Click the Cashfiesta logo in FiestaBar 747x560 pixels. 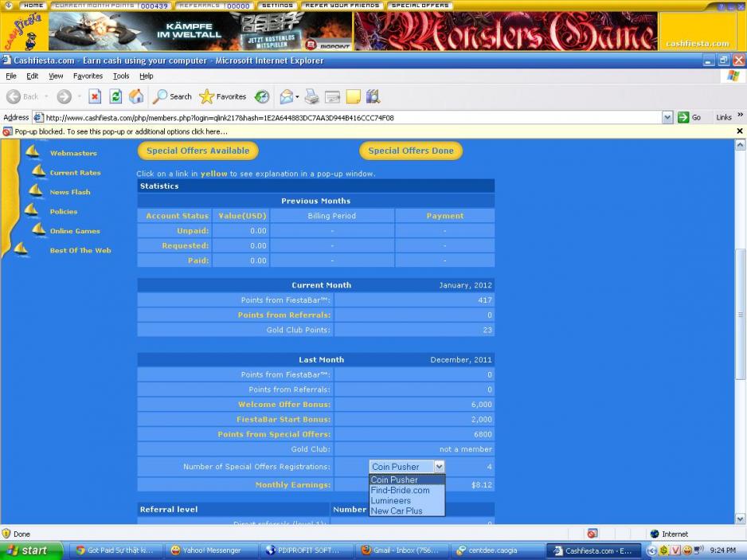point(24,32)
